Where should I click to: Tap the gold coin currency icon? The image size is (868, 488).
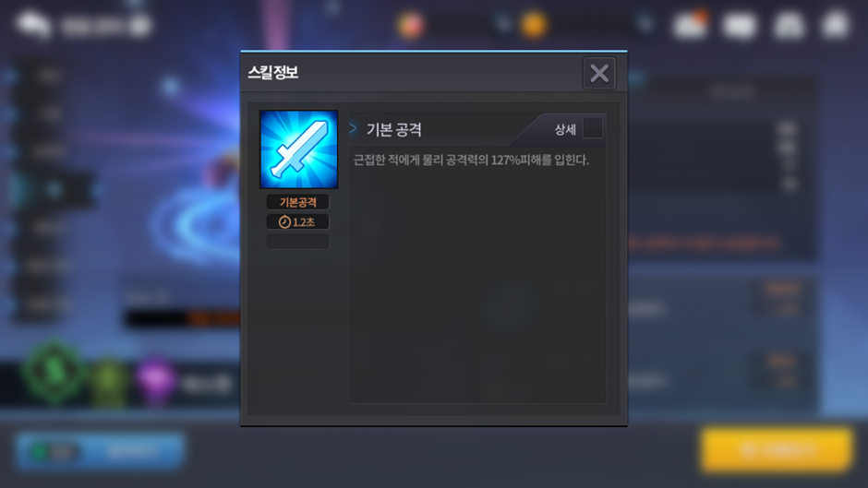click(x=534, y=25)
